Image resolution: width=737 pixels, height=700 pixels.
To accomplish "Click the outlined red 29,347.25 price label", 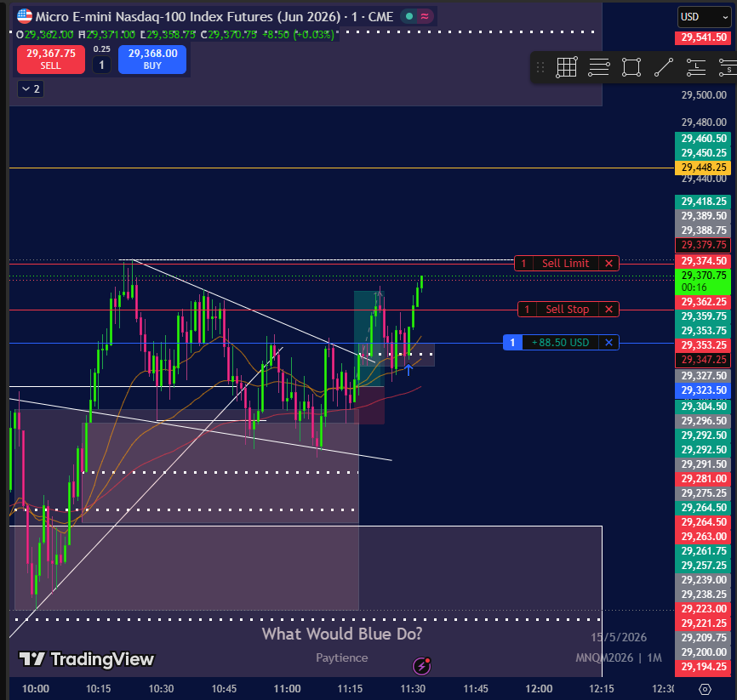I will tap(703, 360).
